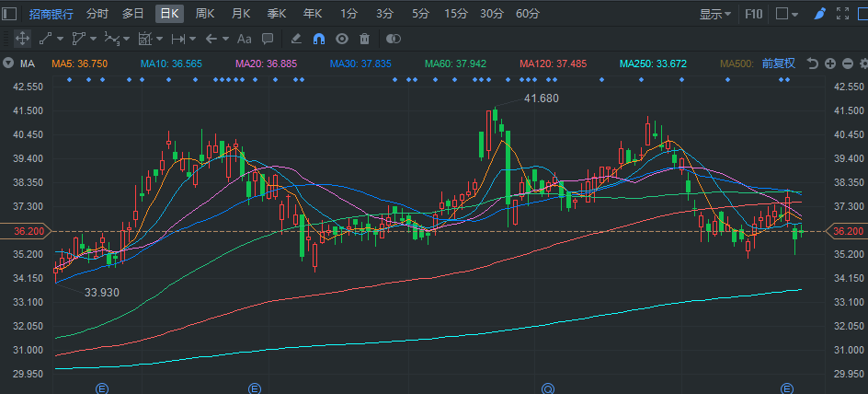868x394 pixels.
Task: Select the interval range marker tool
Action: 178,39
